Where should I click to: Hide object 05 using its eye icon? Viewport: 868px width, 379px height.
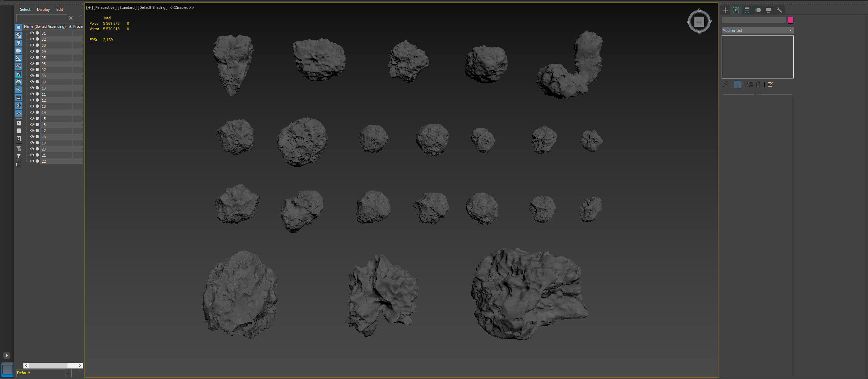[x=32, y=58]
